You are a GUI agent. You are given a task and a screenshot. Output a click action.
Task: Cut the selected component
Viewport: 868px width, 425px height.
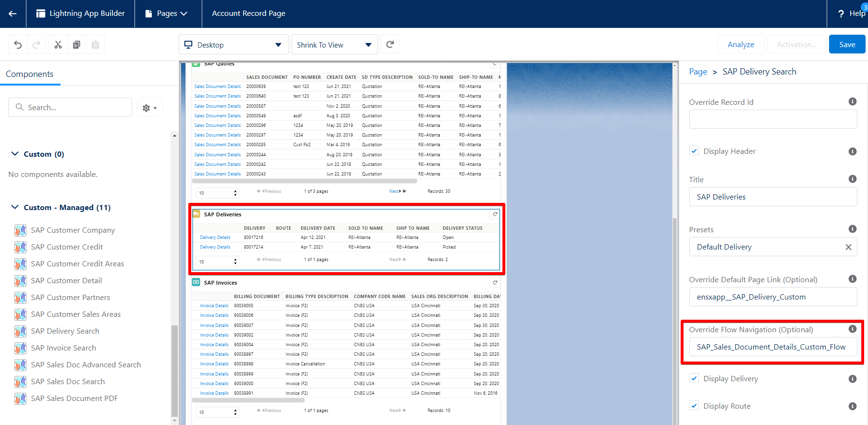[58, 45]
